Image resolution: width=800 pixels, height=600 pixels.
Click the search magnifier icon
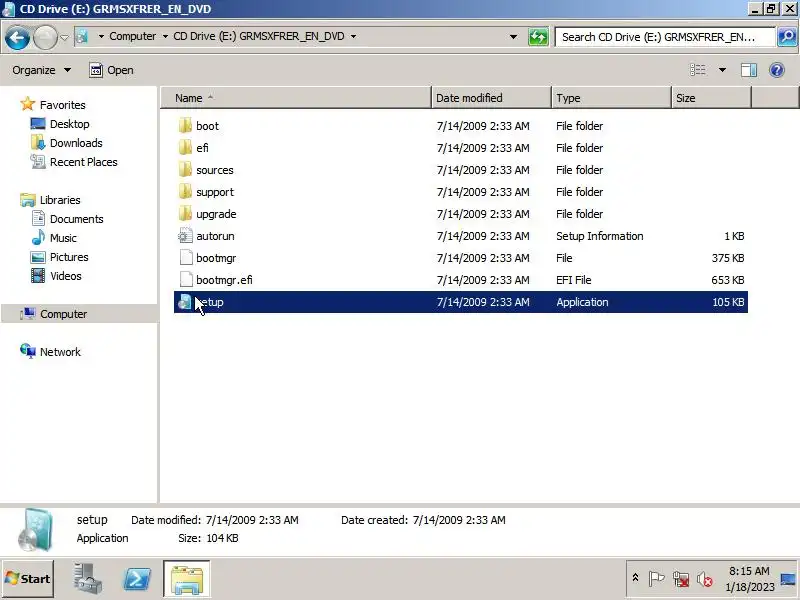[x=787, y=37]
